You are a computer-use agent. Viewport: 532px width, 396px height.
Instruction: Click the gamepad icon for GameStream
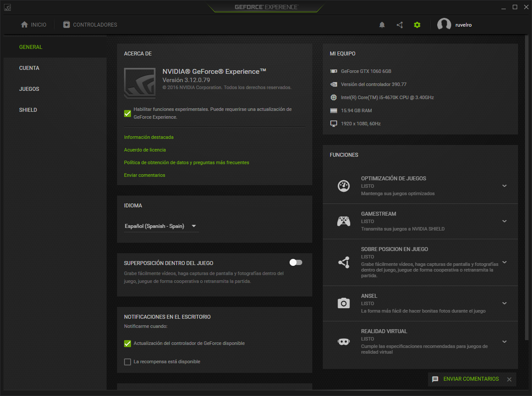click(344, 221)
